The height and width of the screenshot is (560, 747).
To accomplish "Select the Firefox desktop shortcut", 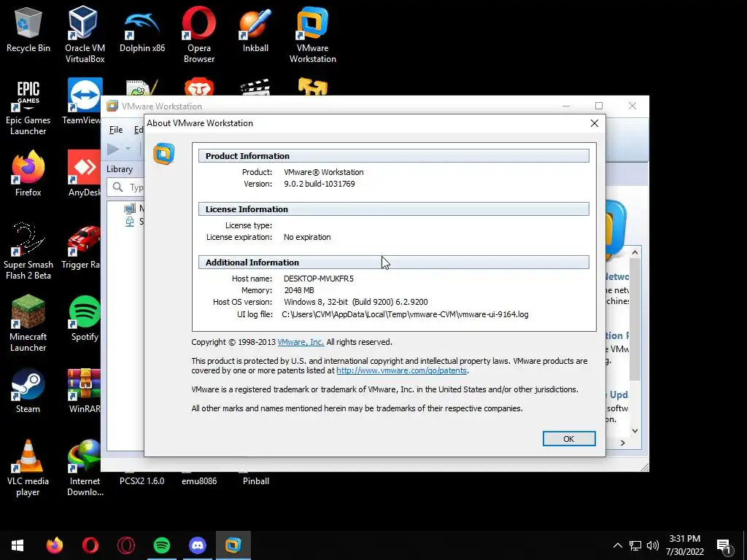I will tap(28, 174).
